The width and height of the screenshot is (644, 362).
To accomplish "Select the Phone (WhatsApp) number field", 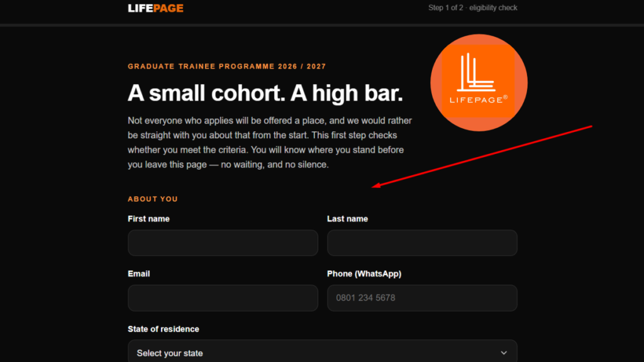I will click(422, 298).
